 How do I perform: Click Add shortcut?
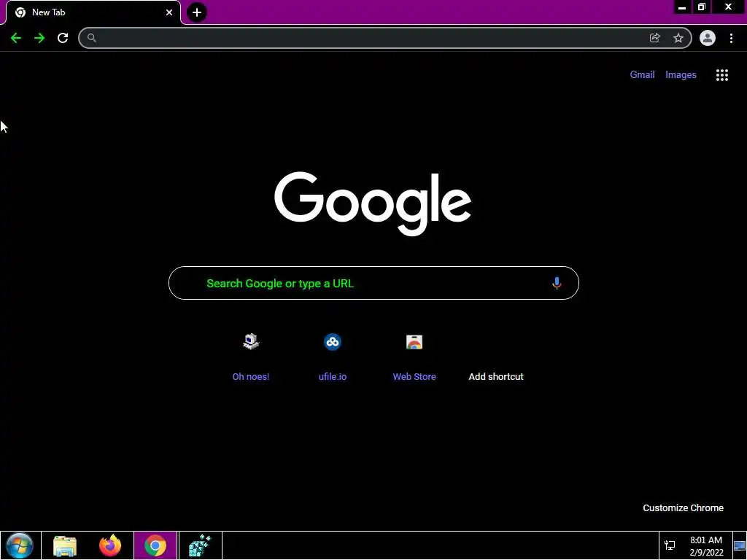[x=496, y=377]
